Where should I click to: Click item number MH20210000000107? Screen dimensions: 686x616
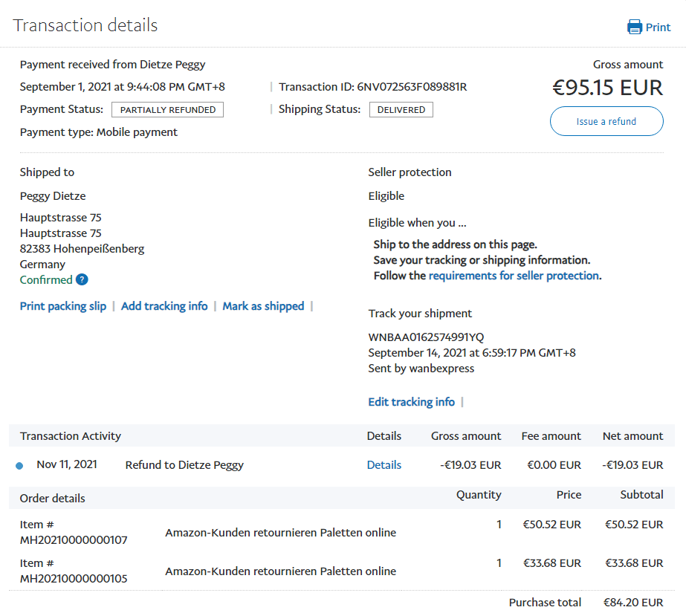point(74,540)
